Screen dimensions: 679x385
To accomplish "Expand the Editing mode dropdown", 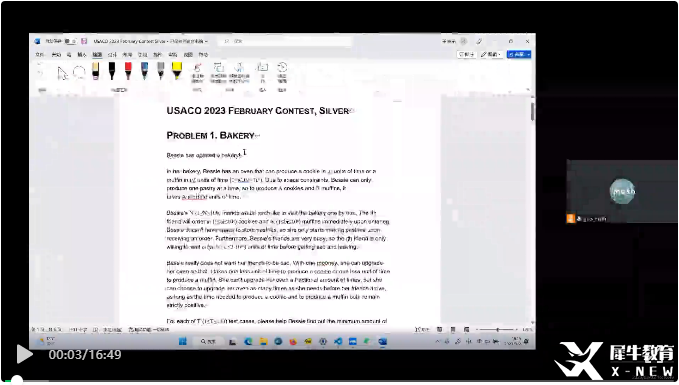I will 491,55.
